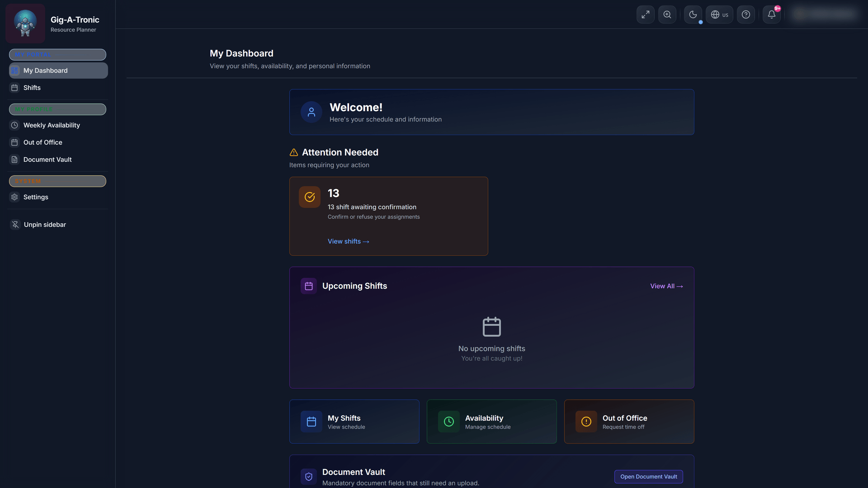The width and height of the screenshot is (868, 488).
Task: Click the 'Welcome!' heading
Action: pyautogui.click(x=356, y=108)
